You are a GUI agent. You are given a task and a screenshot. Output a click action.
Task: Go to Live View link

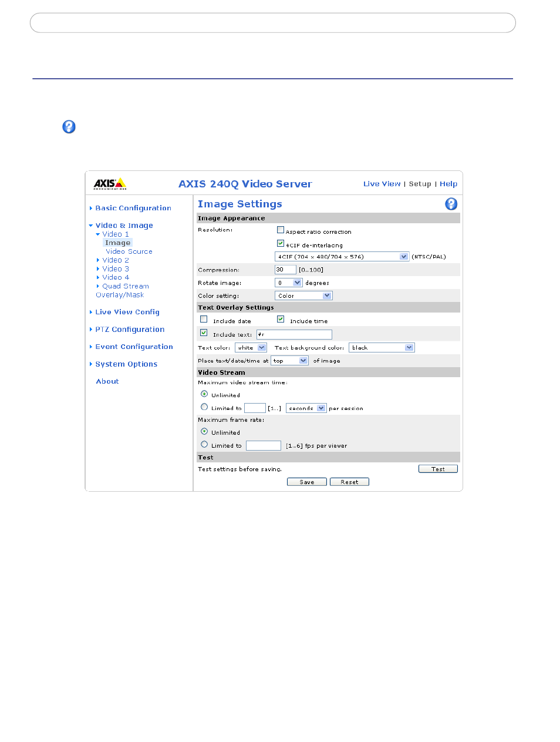coord(382,184)
